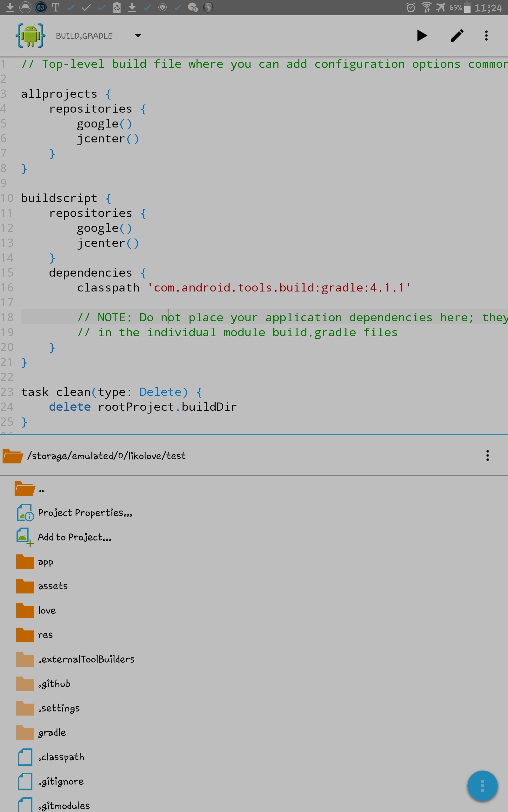Toggle edit mode with pencil icon
This screenshot has width=508, height=812.
(x=457, y=36)
